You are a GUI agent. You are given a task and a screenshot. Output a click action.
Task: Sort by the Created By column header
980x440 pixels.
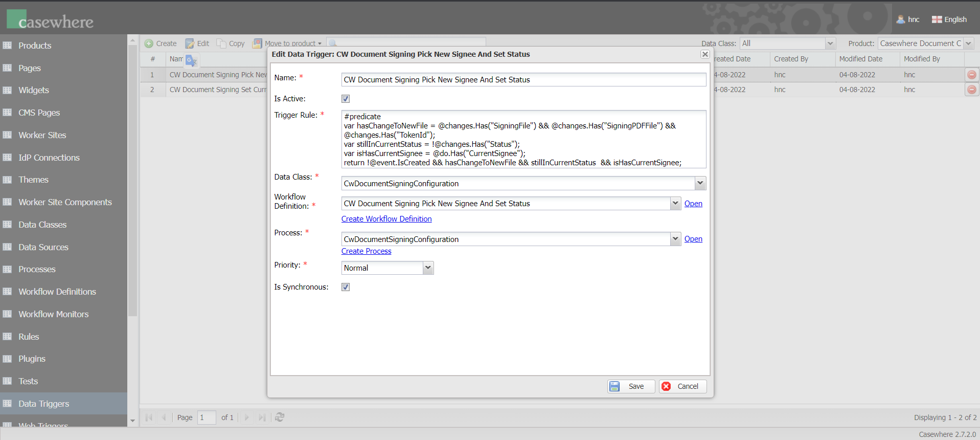803,59
